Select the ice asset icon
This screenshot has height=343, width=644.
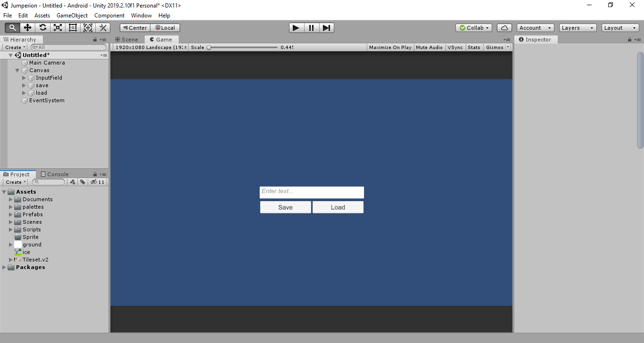[x=18, y=252]
